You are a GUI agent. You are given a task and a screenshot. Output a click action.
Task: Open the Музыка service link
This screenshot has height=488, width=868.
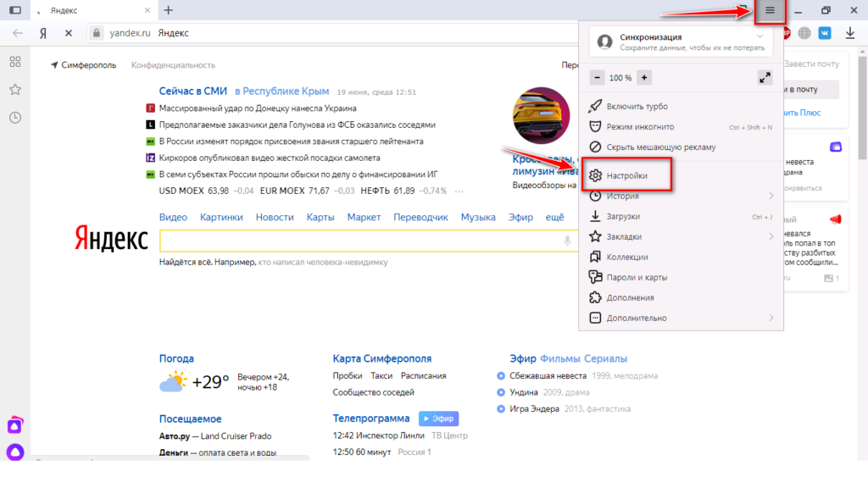click(478, 218)
